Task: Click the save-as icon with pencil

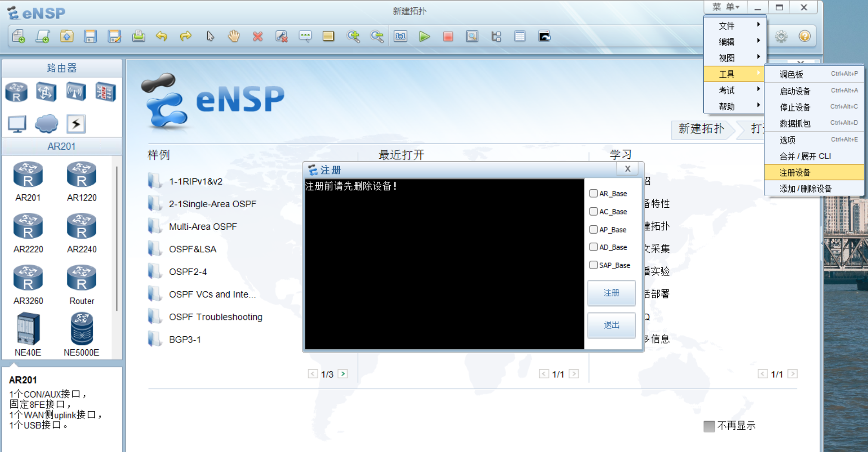Action: [114, 37]
